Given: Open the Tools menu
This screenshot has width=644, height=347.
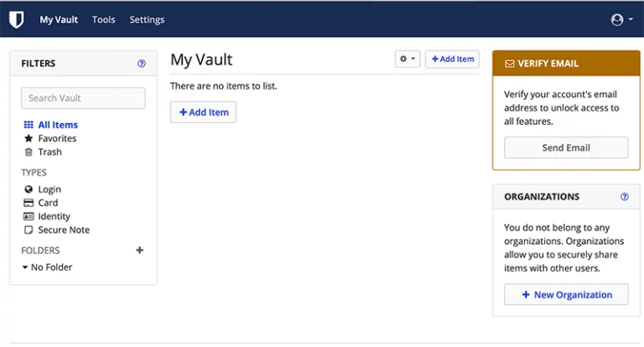Looking at the screenshot, I should coord(103,20).
